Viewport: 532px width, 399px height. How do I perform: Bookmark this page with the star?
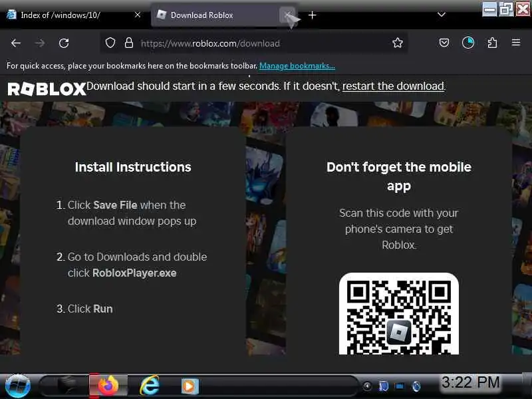pos(397,43)
